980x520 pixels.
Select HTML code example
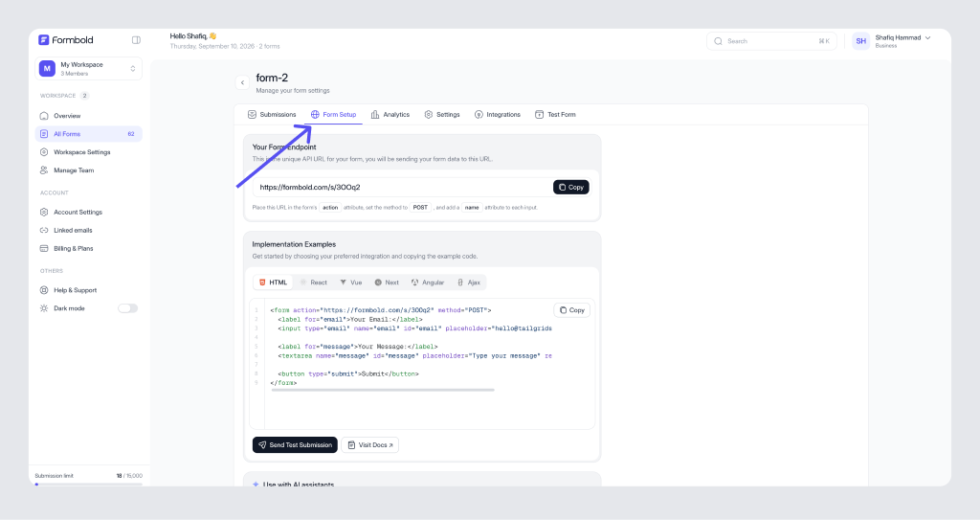pyautogui.click(x=274, y=283)
